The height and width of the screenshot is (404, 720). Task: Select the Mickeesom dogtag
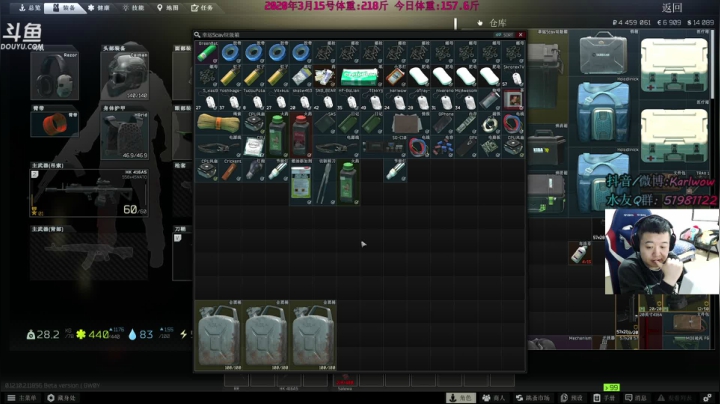[466, 100]
